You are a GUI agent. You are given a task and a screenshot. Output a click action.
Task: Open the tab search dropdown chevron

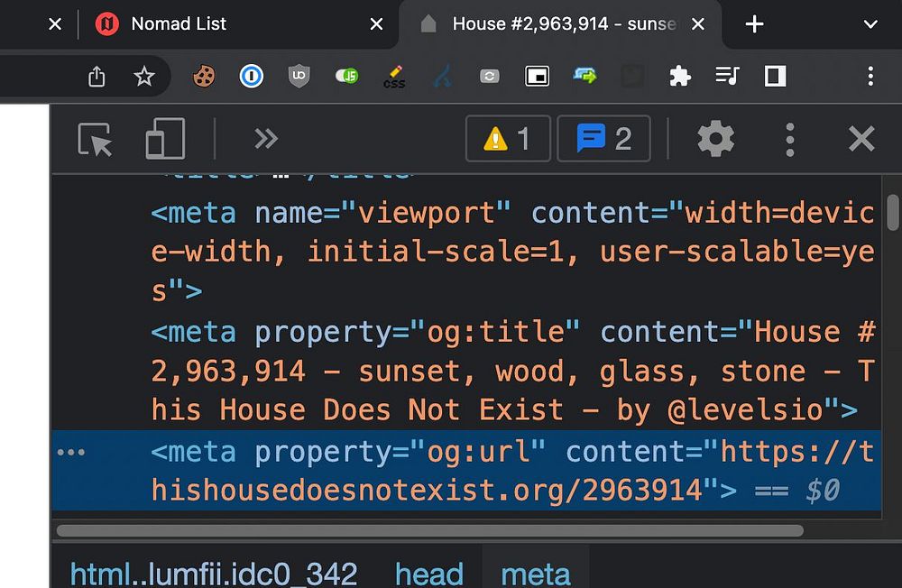[870, 24]
